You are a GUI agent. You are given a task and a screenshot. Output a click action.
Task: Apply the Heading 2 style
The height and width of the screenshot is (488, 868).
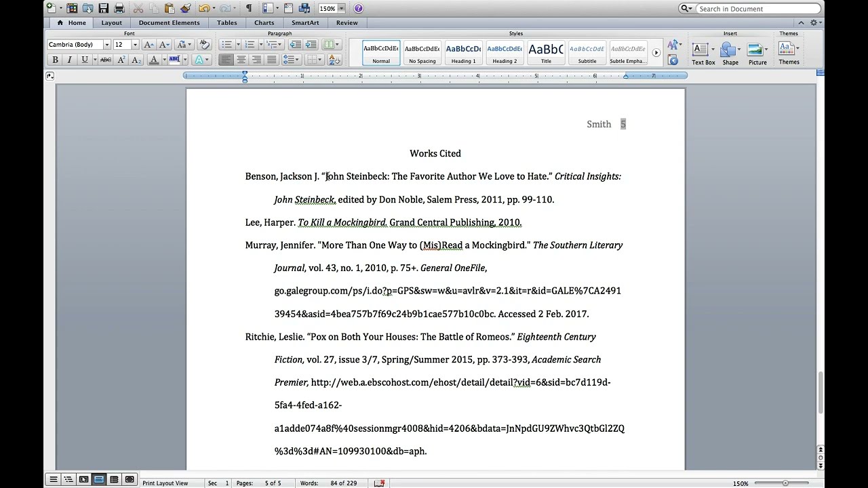(505, 53)
